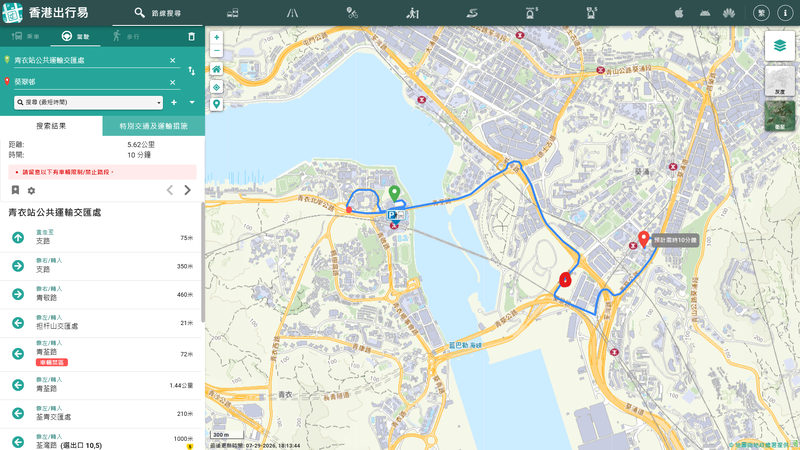Screen dimensions: 800x450
Task: Swap origin and destination with arrows icon
Action: 191,71
